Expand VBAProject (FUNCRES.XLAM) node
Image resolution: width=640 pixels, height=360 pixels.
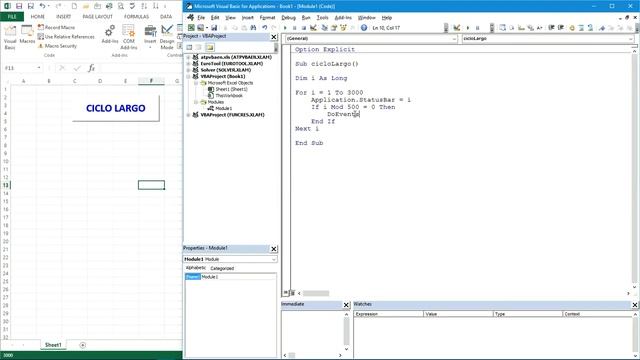point(189,115)
